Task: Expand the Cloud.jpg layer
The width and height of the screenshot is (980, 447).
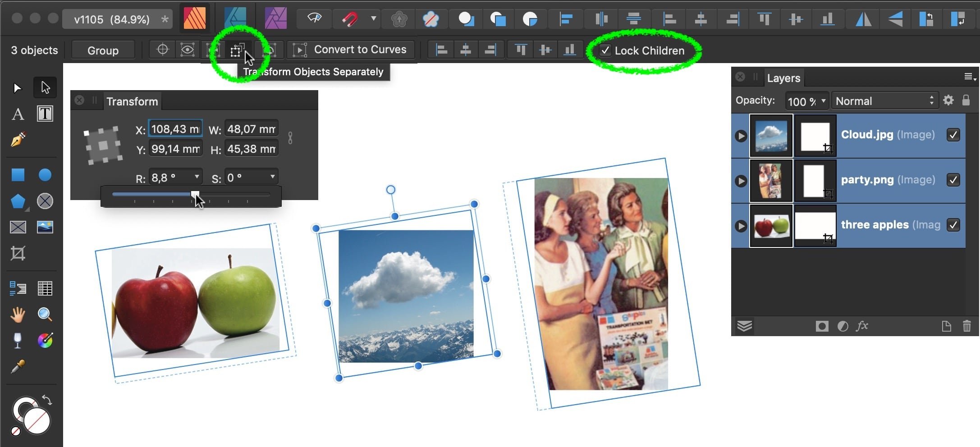Action: pyautogui.click(x=741, y=136)
